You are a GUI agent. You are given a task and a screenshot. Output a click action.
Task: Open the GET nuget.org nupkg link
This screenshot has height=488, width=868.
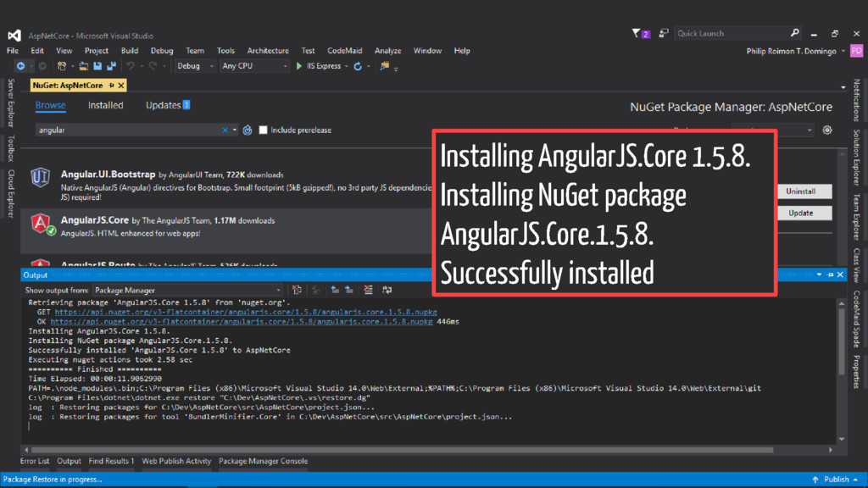point(246,312)
